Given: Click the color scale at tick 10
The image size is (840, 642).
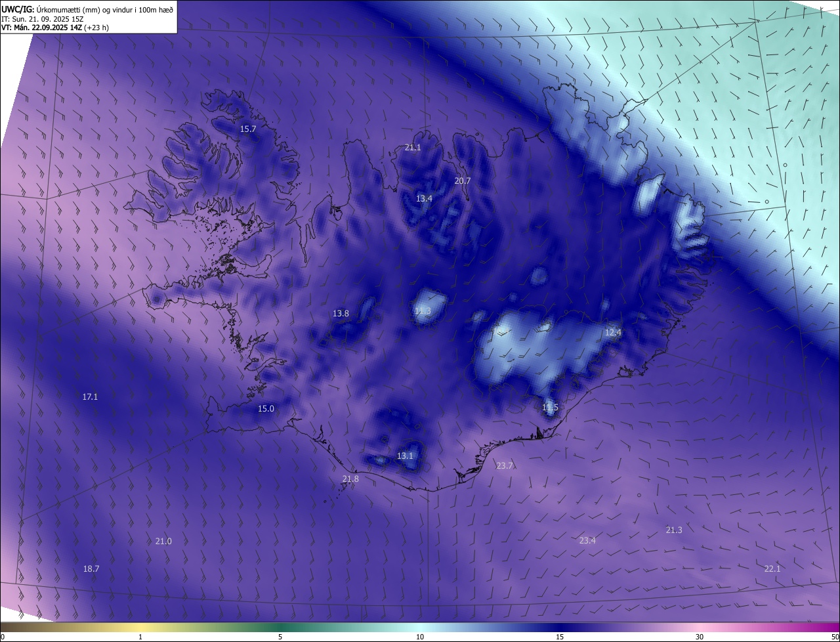Looking at the screenshot, I should click(x=420, y=628).
